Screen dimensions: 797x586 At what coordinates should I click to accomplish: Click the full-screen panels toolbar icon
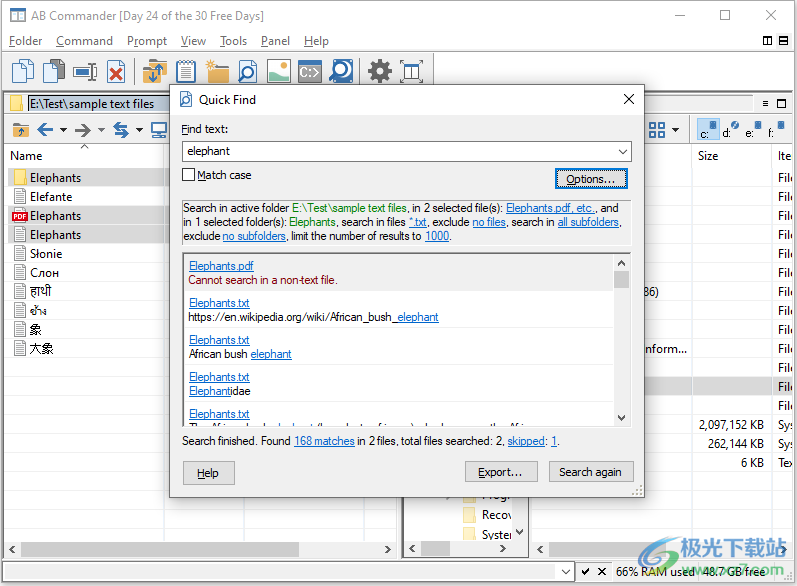click(x=411, y=71)
